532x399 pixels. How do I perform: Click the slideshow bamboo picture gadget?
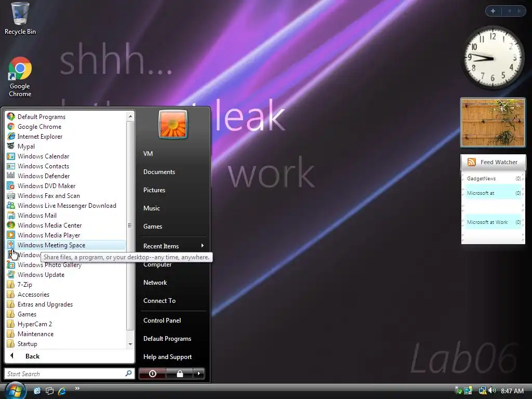pyautogui.click(x=493, y=123)
